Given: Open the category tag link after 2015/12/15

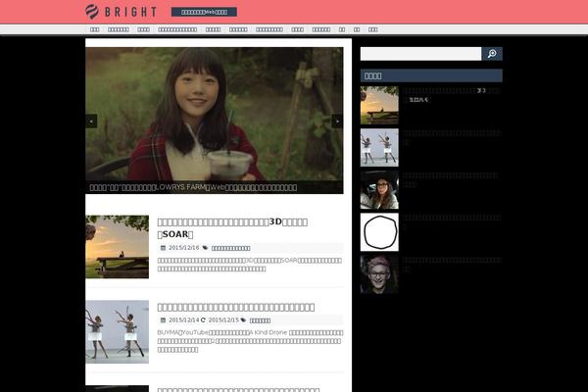Looking at the screenshot, I should point(260,320).
